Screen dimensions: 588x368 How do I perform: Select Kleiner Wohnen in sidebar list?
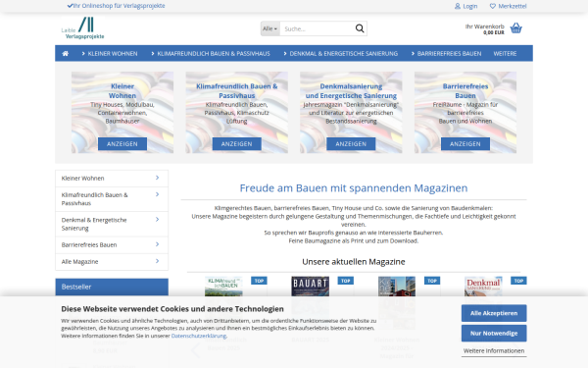point(112,178)
